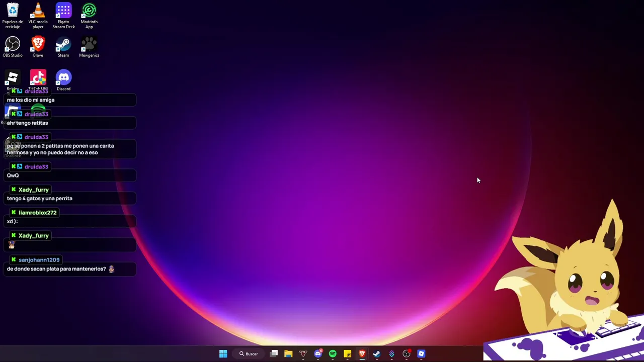
Task: Click username 'liamroblox272' in chat
Action: click(37, 213)
